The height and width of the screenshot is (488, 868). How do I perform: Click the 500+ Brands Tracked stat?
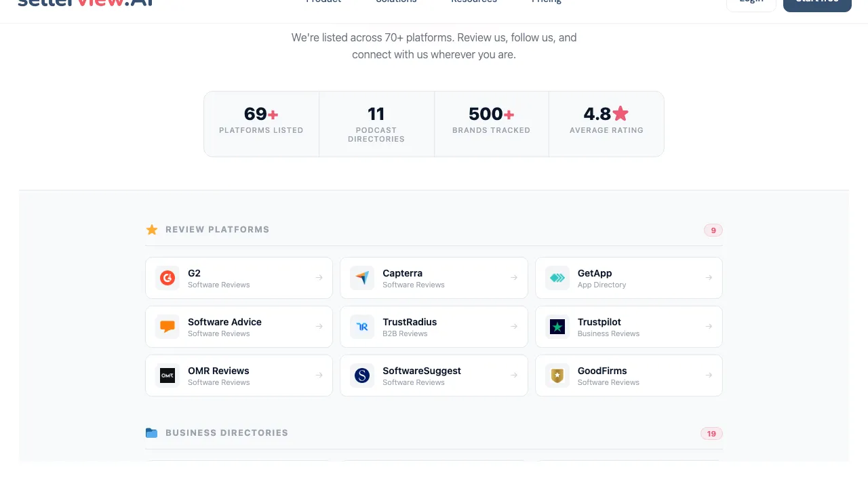pyautogui.click(x=492, y=124)
